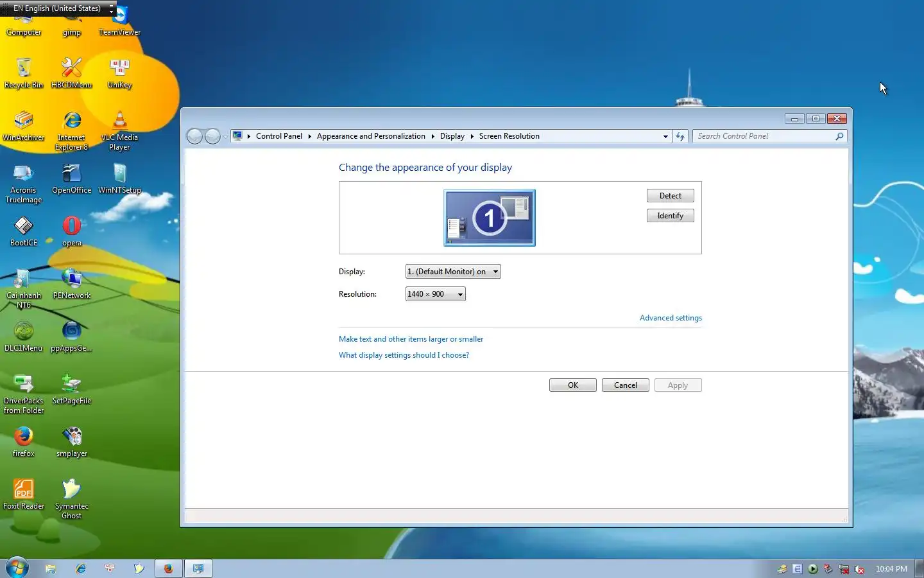Open PENetwork desktop shortcut
Viewport: 924px width, 578px height.
(71, 283)
